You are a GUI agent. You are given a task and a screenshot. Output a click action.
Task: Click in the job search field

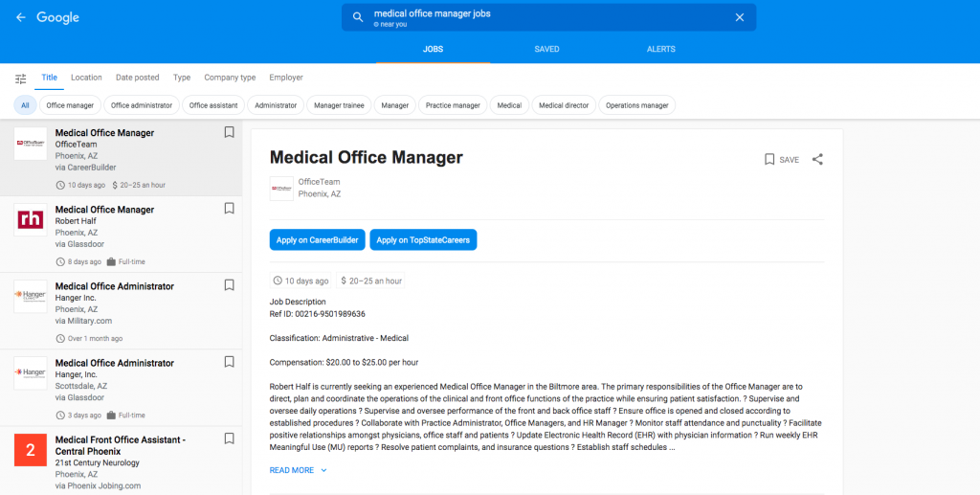tap(548, 17)
